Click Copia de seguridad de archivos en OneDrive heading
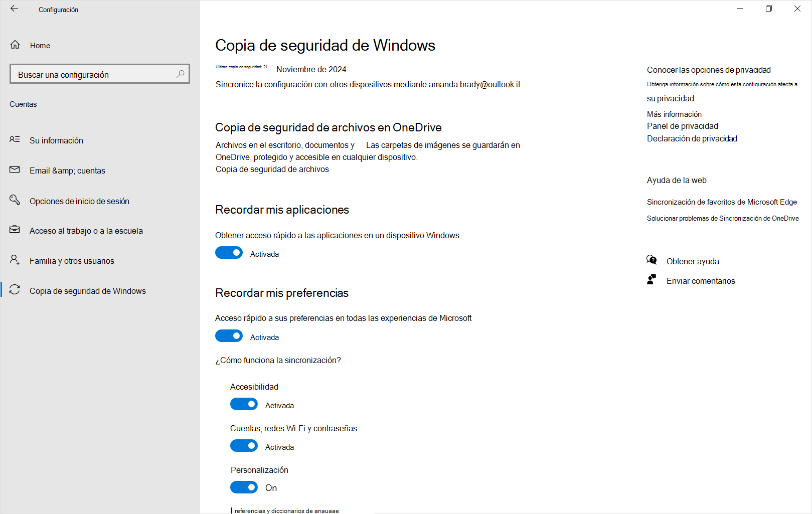812x514 pixels. coord(329,127)
